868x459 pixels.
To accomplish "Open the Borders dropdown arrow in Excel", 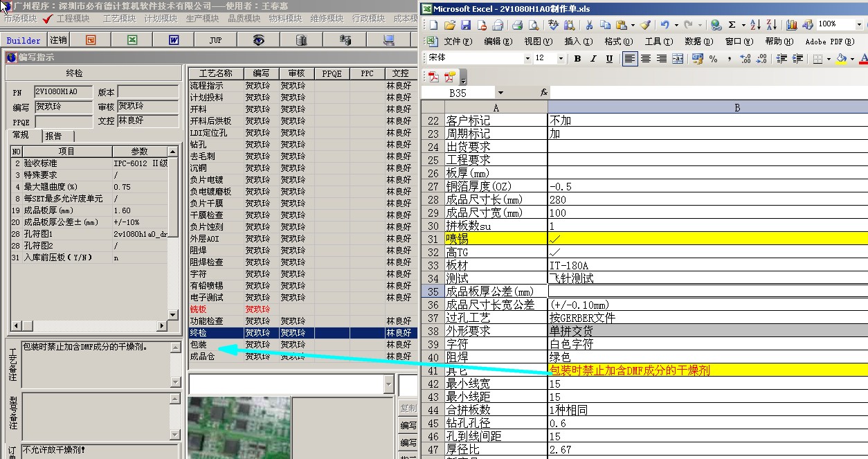I will coord(829,59).
